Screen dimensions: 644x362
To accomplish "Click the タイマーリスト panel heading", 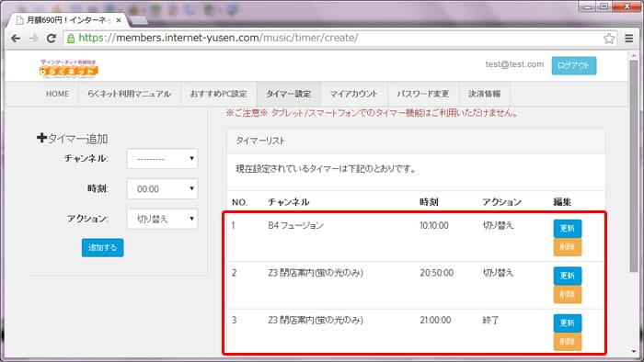I will 260,141.
